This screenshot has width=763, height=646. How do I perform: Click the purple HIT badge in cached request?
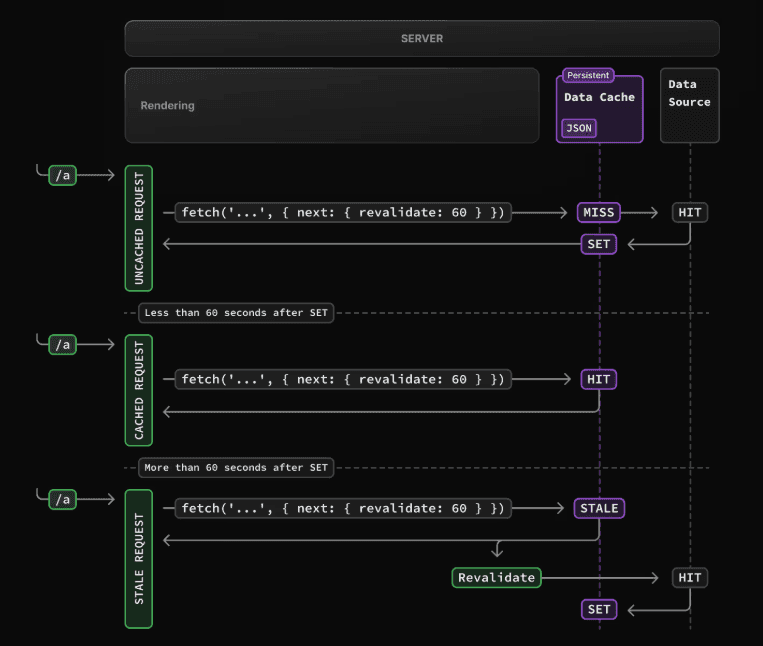pos(599,379)
